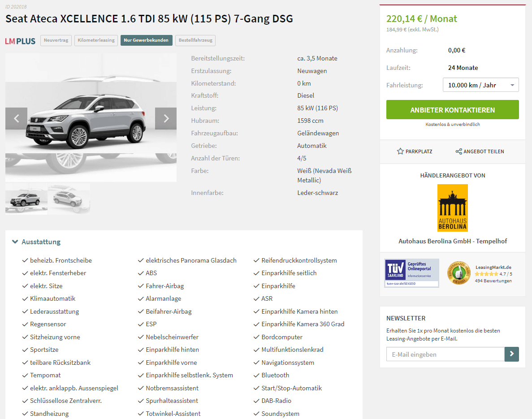Select the first car thumbnail image
Screen dimensions: 532x419
tap(26, 199)
